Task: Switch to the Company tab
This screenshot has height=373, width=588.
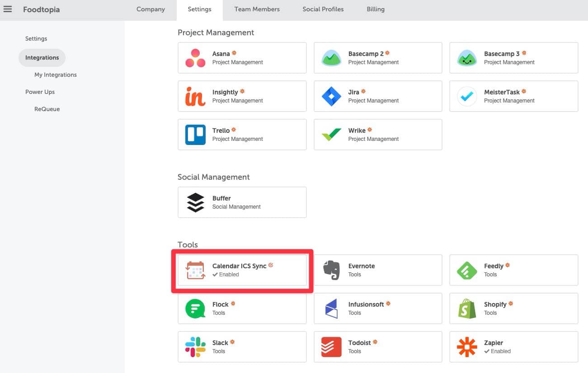Action: [151, 9]
